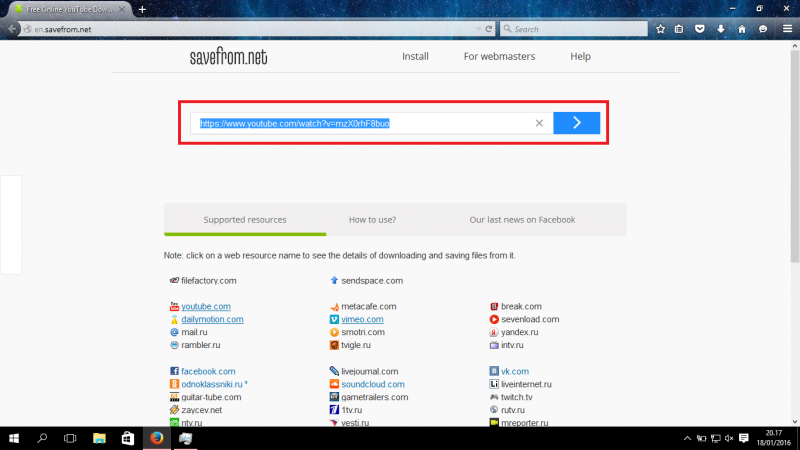Open File Explorer from the taskbar

[99, 438]
